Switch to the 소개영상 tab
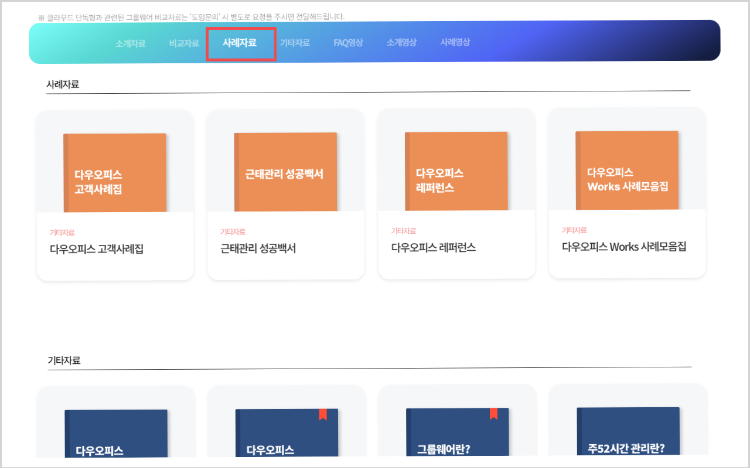 (401, 42)
